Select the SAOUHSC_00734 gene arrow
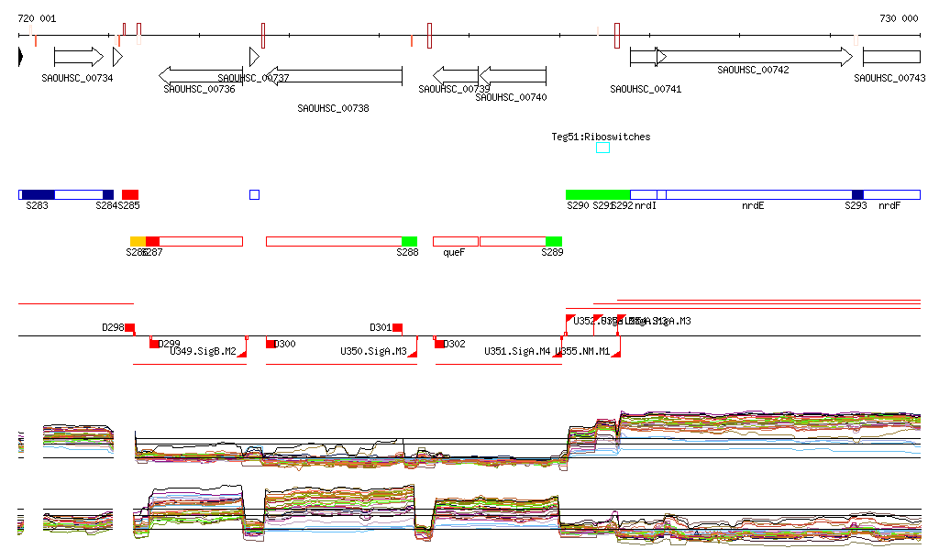Viewport: 939px width, 560px height. click(79, 57)
